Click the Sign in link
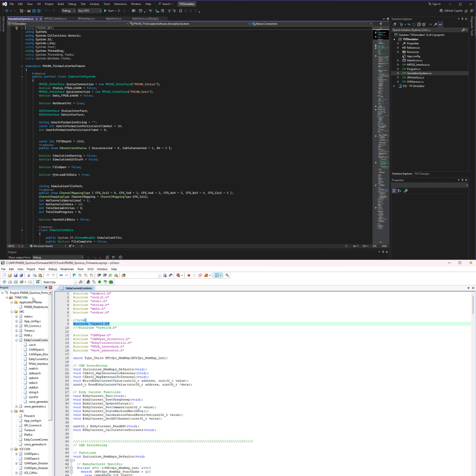476x476 pixels. coord(436,4)
